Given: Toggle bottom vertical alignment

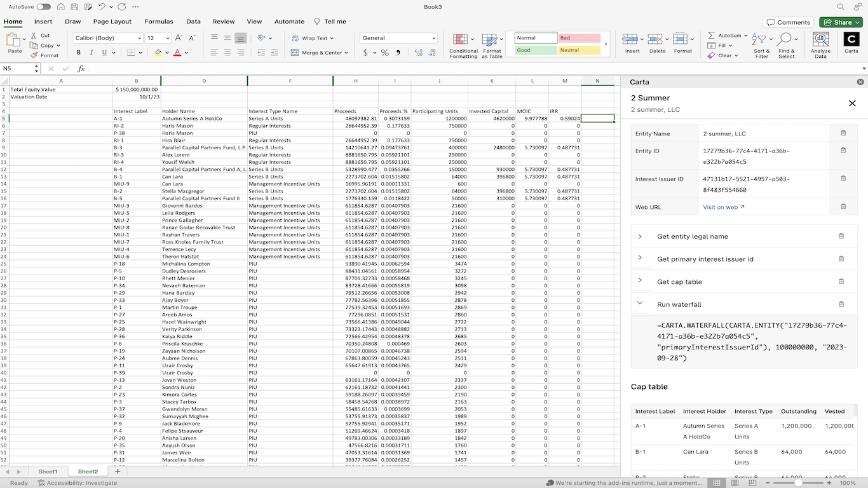Looking at the screenshot, I should tap(240, 38).
